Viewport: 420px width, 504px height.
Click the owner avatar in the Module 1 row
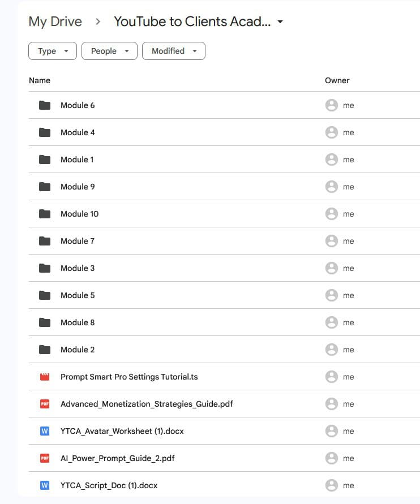[x=331, y=160]
